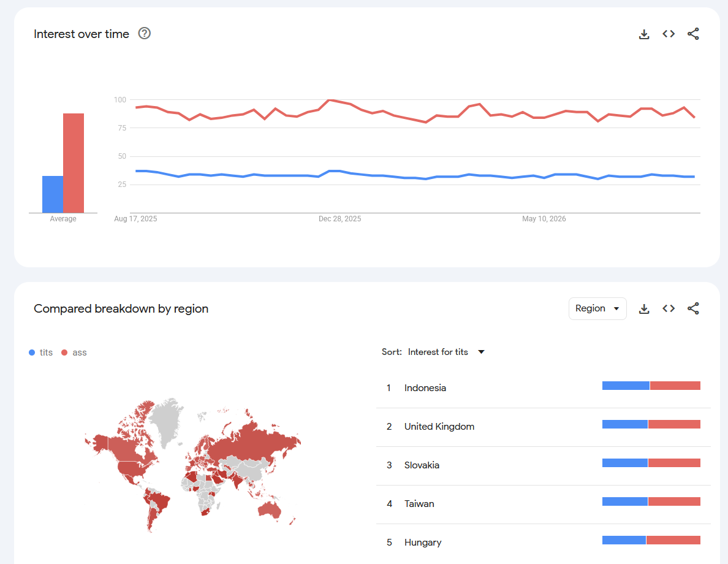Click Indonesia's blue comparison bar
The height and width of the screenshot is (564, 728).
point(626,386)
